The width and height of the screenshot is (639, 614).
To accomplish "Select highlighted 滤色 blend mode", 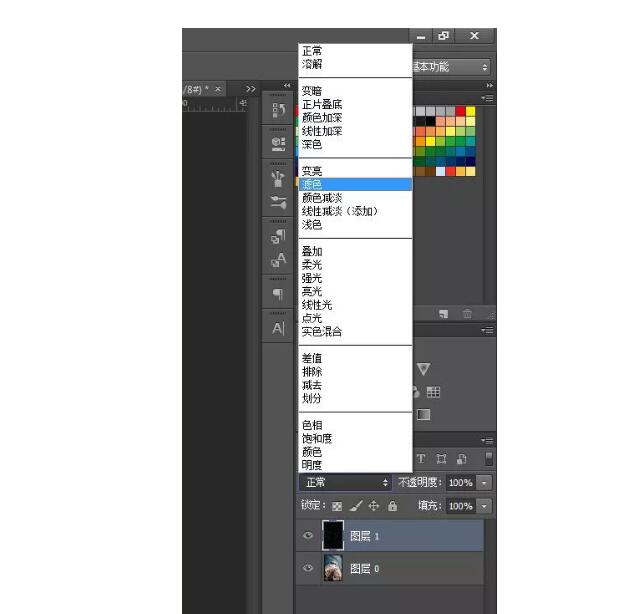I will coord(355,184).
